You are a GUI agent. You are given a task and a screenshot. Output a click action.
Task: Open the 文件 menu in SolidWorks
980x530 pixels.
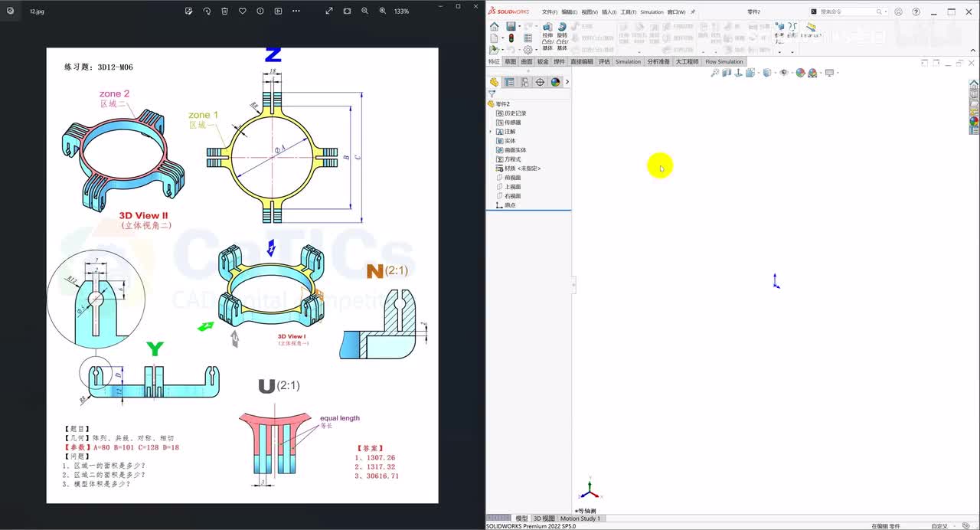coord(550,12)
